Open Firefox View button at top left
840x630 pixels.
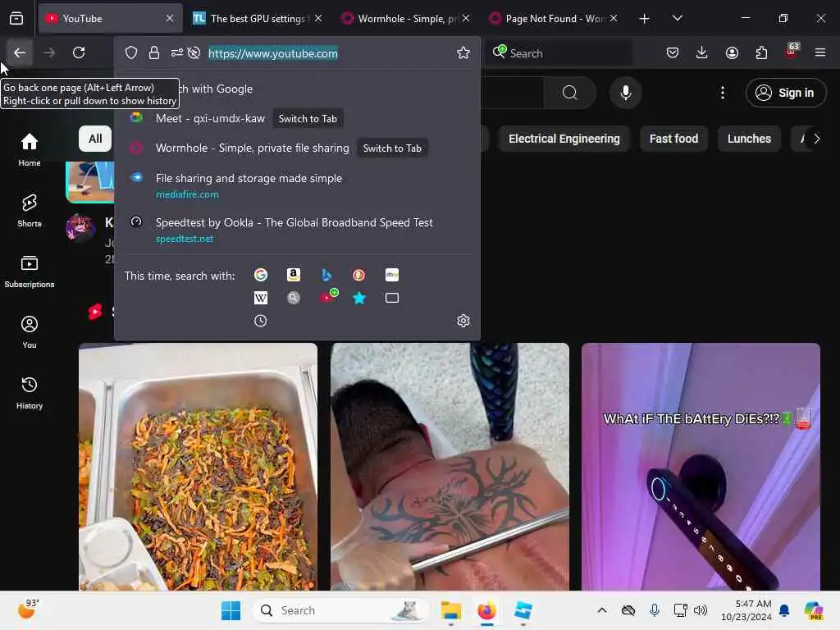click(x=16, y=18)
